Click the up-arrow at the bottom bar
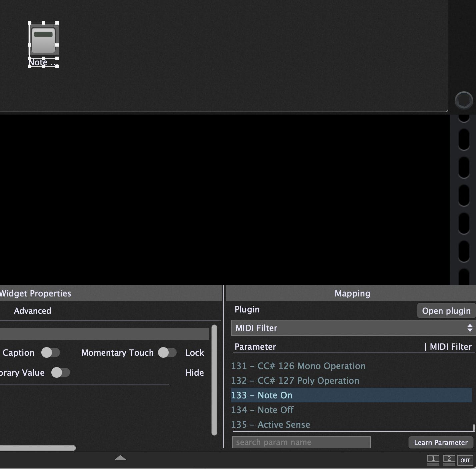The width and height of the screenshot is (476, 469). point(120,458)
